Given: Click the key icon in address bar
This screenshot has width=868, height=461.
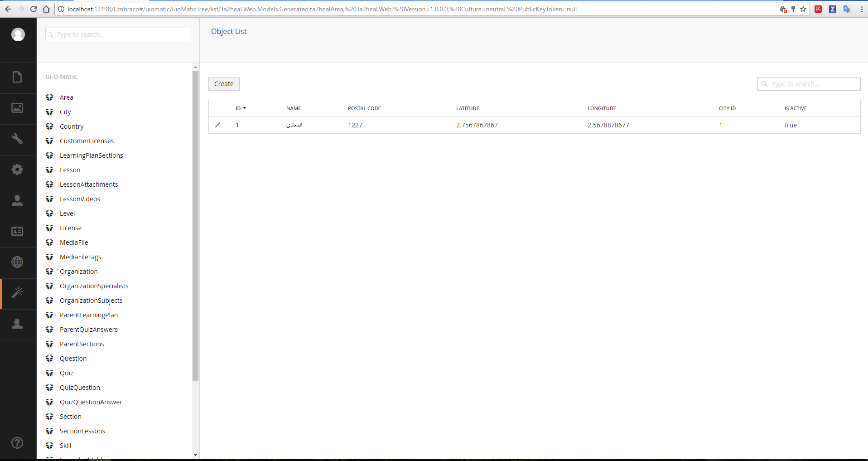Looking at the screenshot, I should click(793, 9).
